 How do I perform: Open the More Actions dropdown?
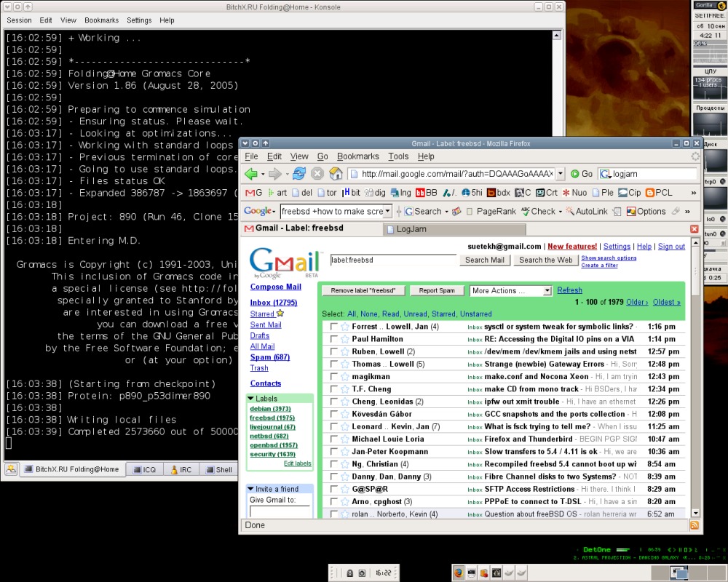tap(511, 290)
